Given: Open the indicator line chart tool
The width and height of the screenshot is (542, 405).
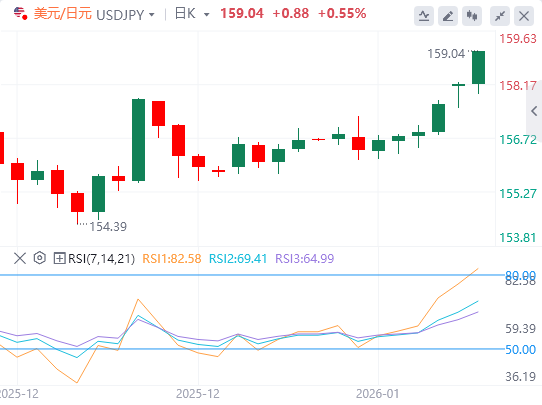Looking at the screenshot, I should pos(424,16).
